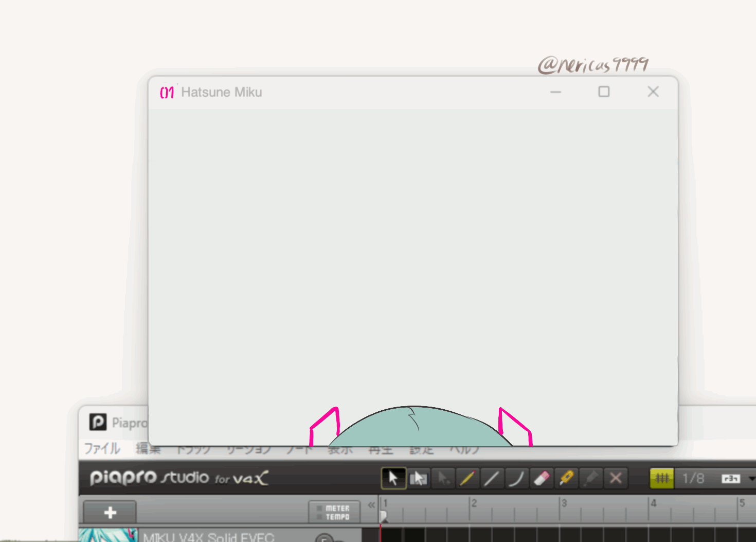Select the Eraser tool

pos(542,478)
